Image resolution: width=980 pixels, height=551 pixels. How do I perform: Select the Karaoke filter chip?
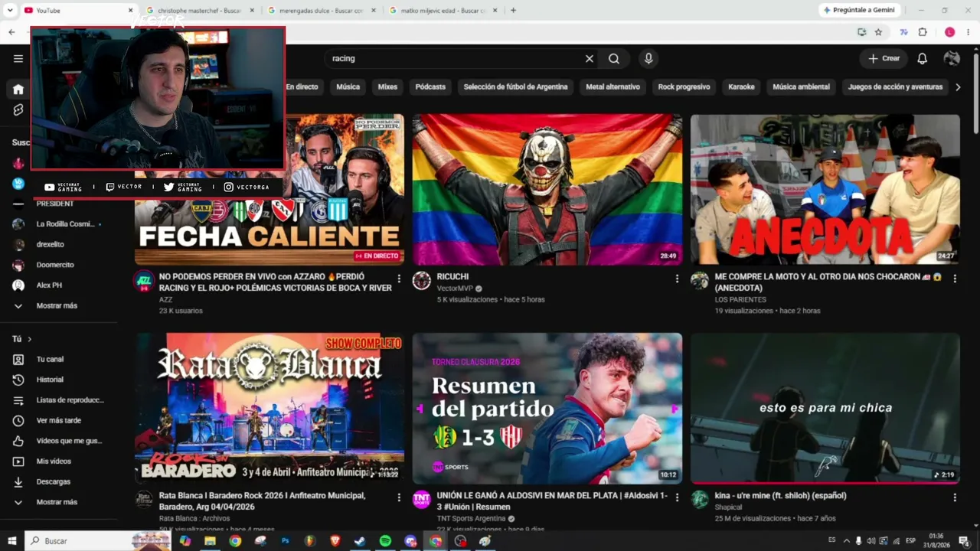741,87
